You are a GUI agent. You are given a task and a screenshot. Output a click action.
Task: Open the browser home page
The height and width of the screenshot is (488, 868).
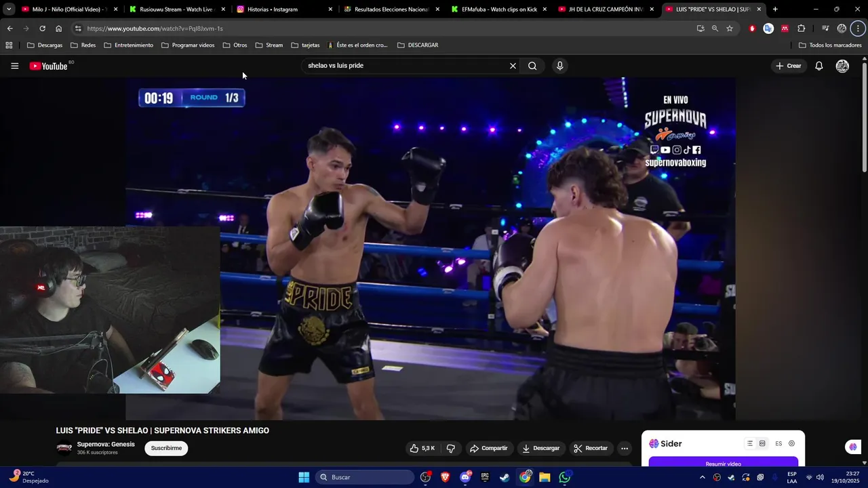58,28
